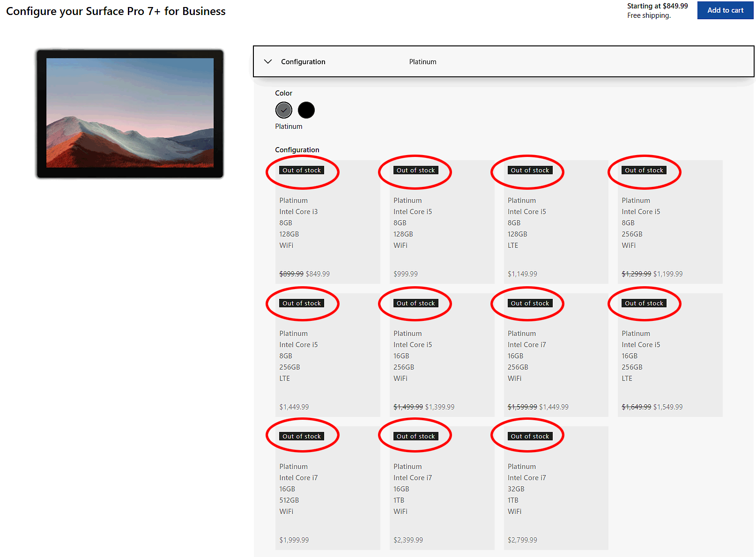Choose Intel Core i7 16GB 1TB WiFi configuration
The width and height of the screenshot is (756, 557).
pos(442,488)
